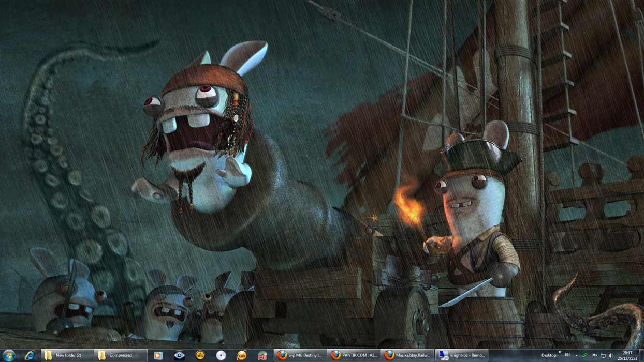The width and height of the screenshot is (644, 362).
Task: Switch to the Compressed folder window
Action: [121, 355]
